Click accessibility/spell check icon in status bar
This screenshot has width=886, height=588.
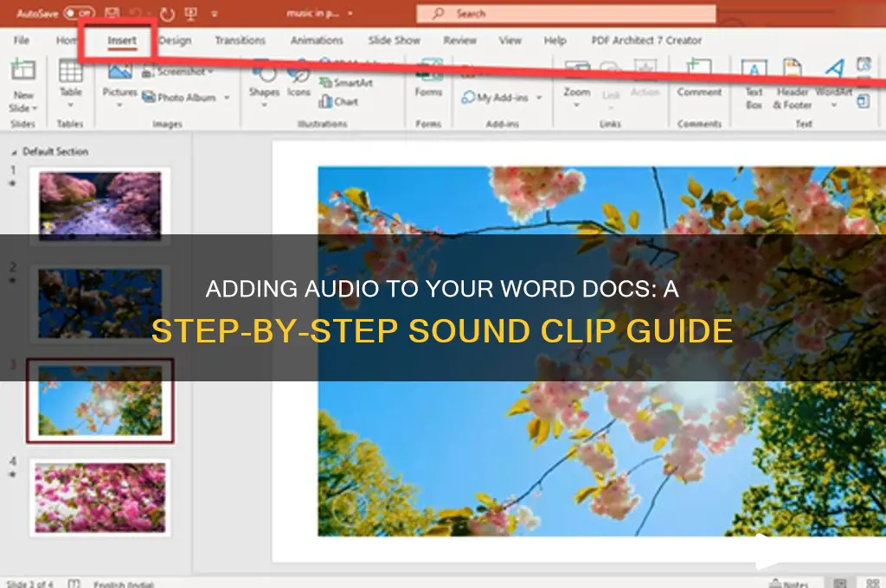(x=74, y=583)
